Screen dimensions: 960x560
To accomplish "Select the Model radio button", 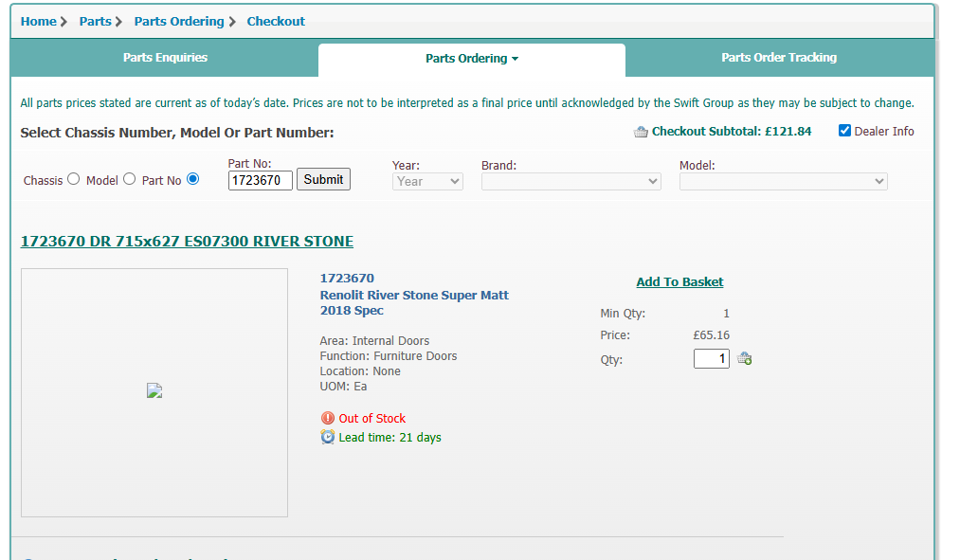I will (129, 179).
